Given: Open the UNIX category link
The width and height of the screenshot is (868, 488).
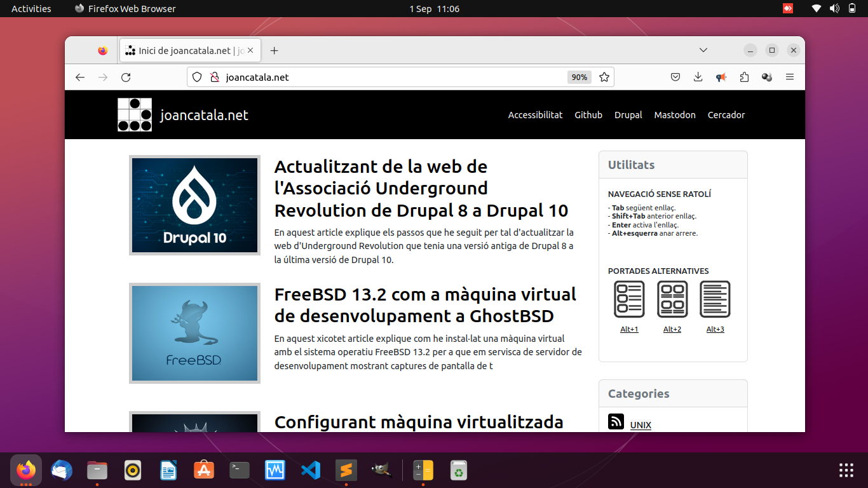Looking at the screenshot, I should [x=641, y=425].
